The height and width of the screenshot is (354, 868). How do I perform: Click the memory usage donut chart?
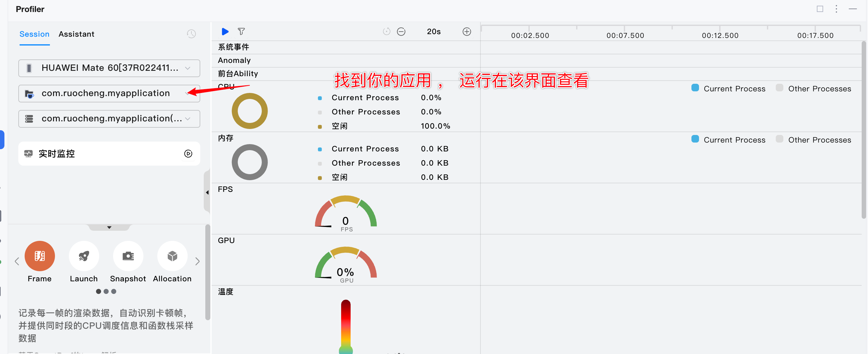click(249, 162)
